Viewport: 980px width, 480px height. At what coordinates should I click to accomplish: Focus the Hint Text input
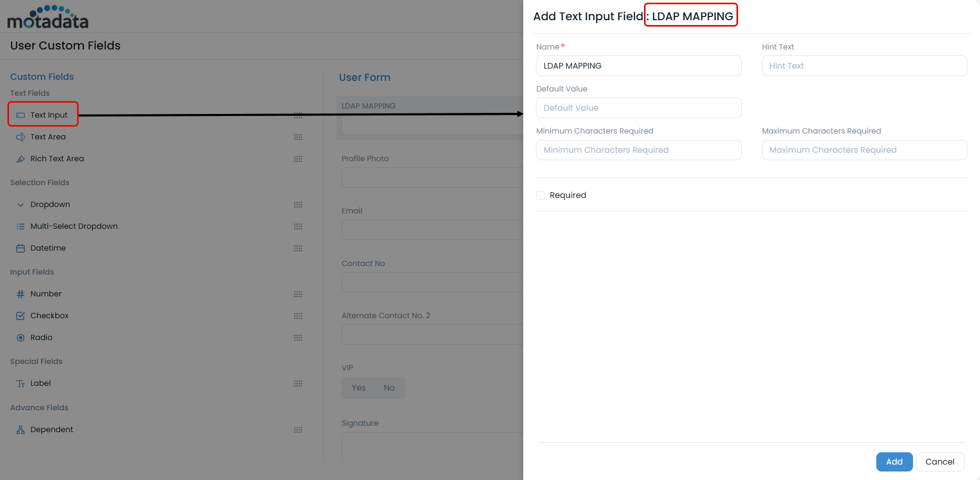pos(864,66)
